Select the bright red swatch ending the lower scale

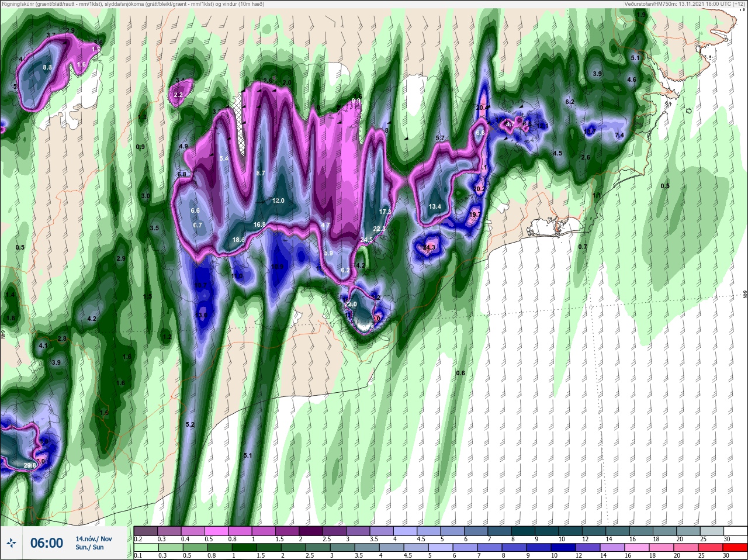[x=736, y=547]
